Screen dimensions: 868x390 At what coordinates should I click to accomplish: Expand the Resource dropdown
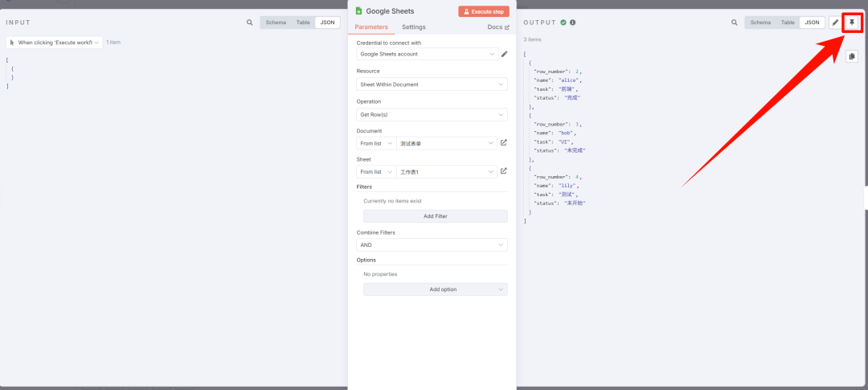coord(432,84)
